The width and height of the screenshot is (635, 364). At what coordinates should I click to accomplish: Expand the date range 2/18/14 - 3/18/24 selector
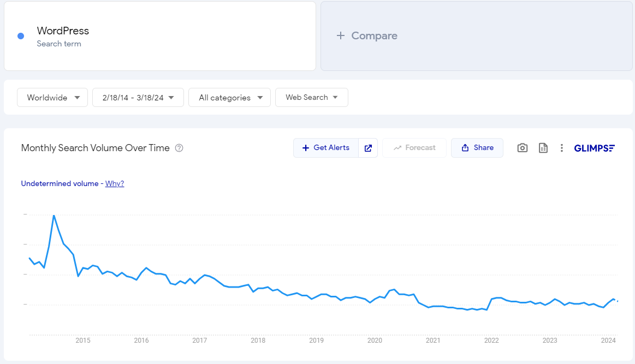[x=138, y=97]
